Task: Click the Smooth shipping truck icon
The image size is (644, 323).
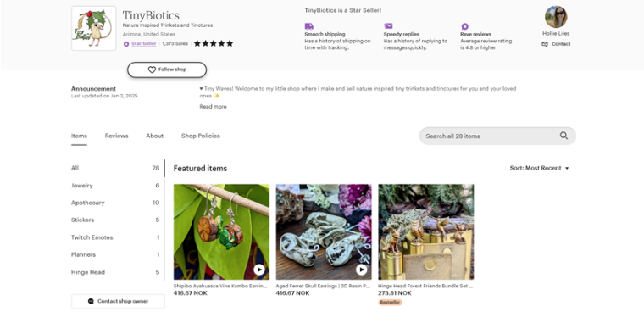Action: click(308, 26)
